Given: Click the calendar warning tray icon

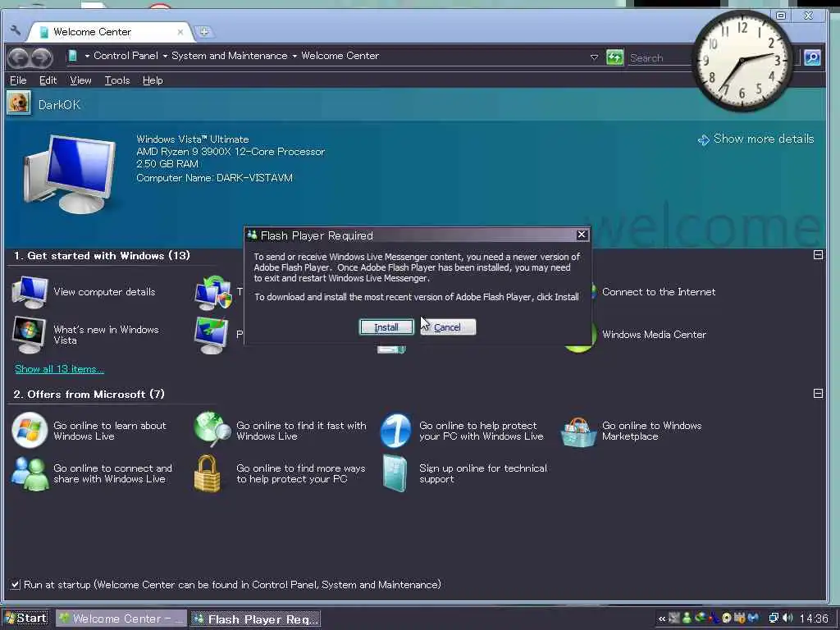Looking at the screenshot, I should (740, 619).
